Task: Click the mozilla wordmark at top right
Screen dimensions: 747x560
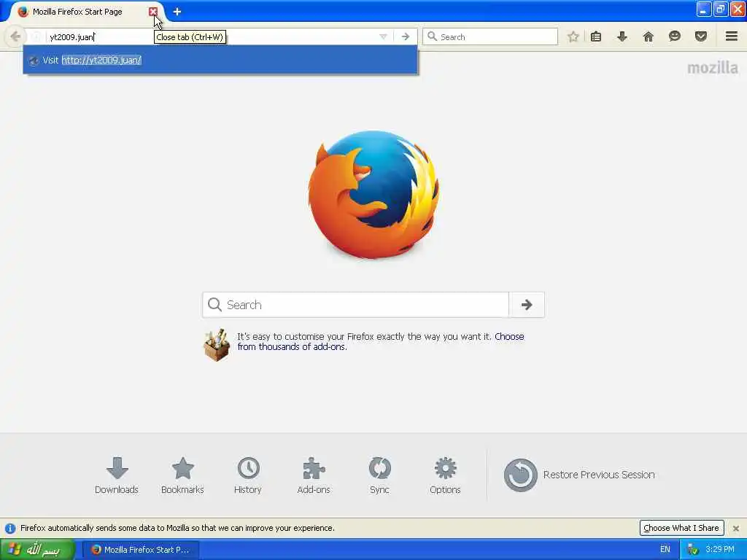Action: click(x=712, y=68)
